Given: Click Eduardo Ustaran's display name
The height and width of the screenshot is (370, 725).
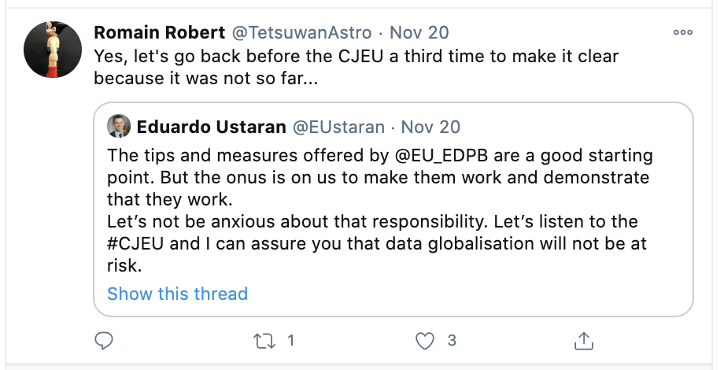Looking at the screenshot, I should pos(211,127).
